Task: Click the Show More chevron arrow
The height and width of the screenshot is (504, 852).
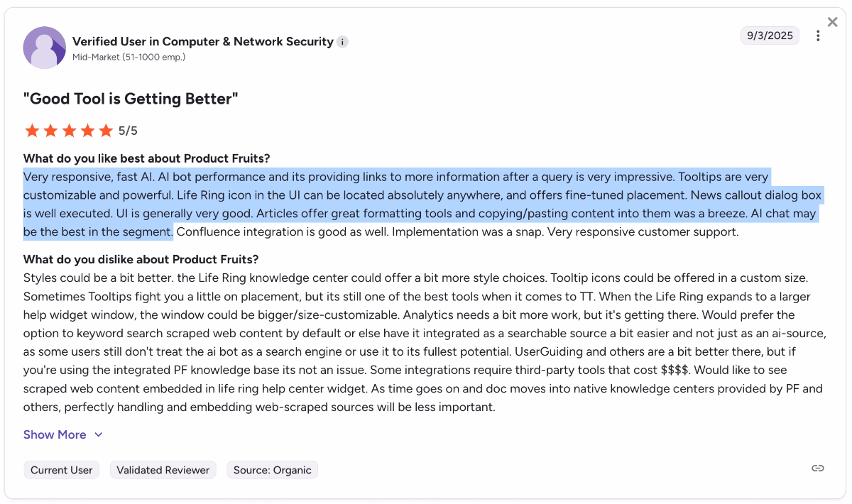Action: click(98, 434)
